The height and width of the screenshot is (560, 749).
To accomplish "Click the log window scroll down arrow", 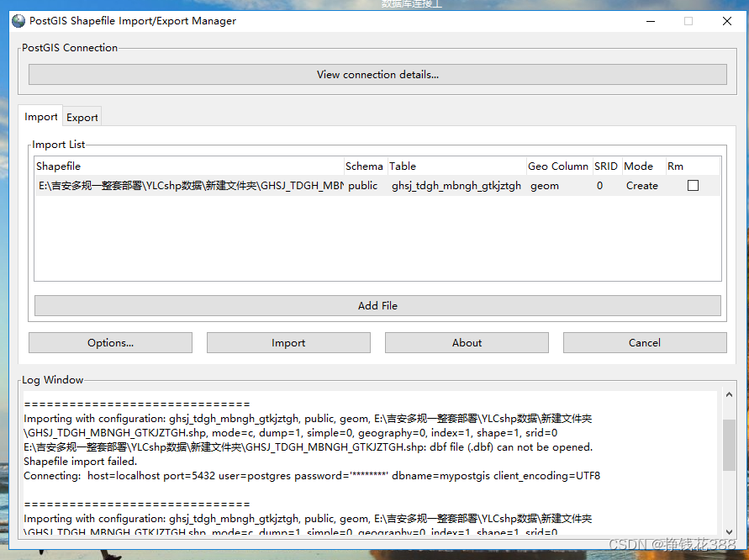I will pos(729,531).
